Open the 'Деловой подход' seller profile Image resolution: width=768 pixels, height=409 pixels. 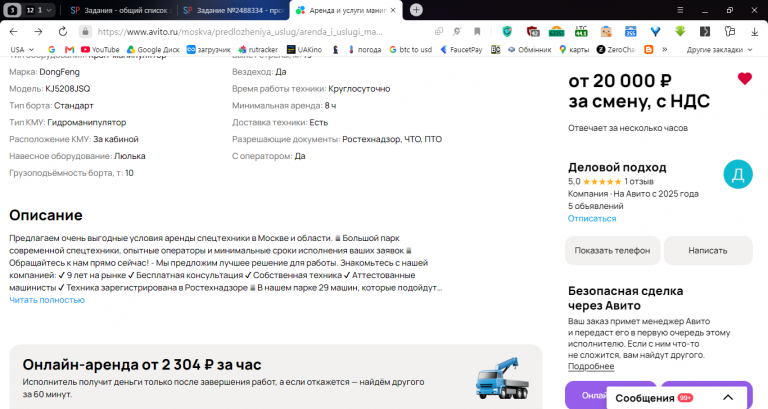point(617,168)
